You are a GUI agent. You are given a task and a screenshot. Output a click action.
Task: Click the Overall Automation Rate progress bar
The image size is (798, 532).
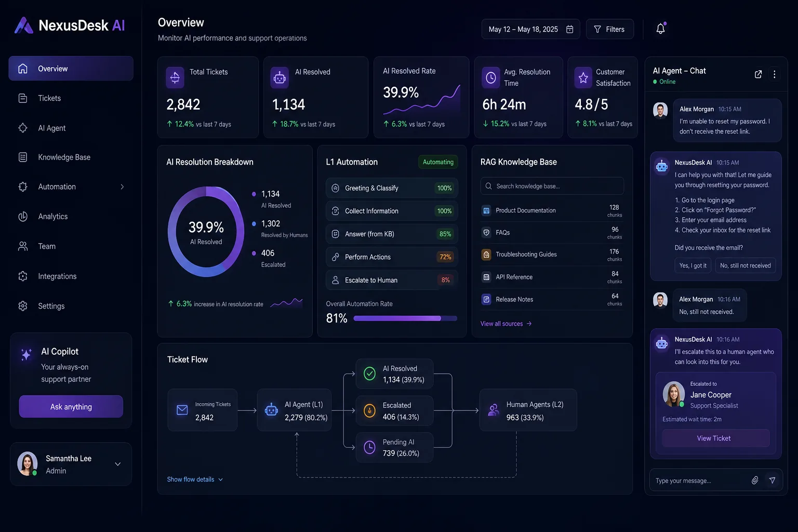(x=405, y=318)
